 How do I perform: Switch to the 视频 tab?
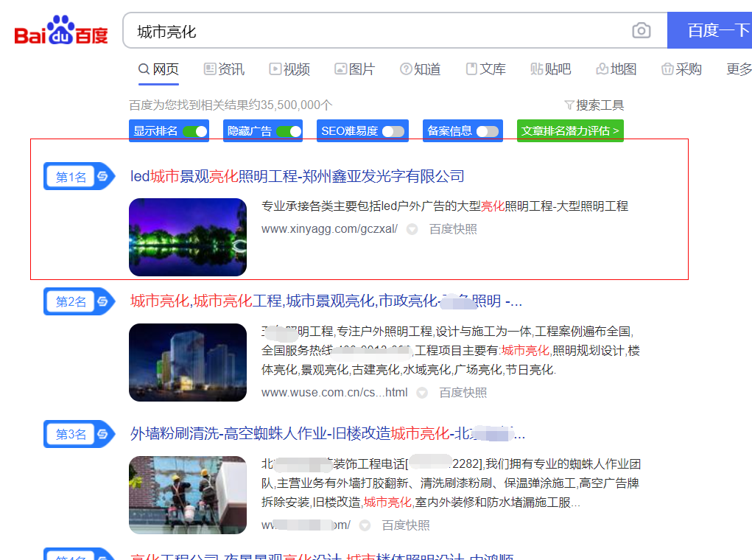(x=289, y=69)
